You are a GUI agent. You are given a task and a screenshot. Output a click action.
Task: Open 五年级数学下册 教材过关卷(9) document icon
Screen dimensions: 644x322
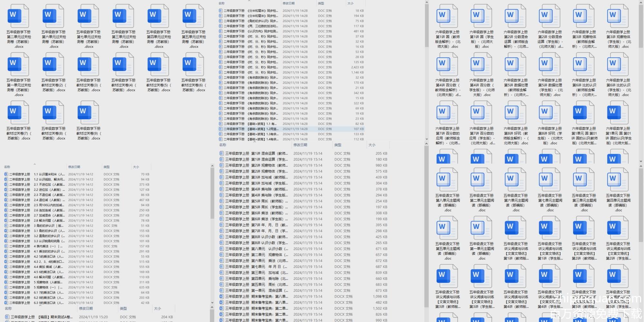coord(89,113)
